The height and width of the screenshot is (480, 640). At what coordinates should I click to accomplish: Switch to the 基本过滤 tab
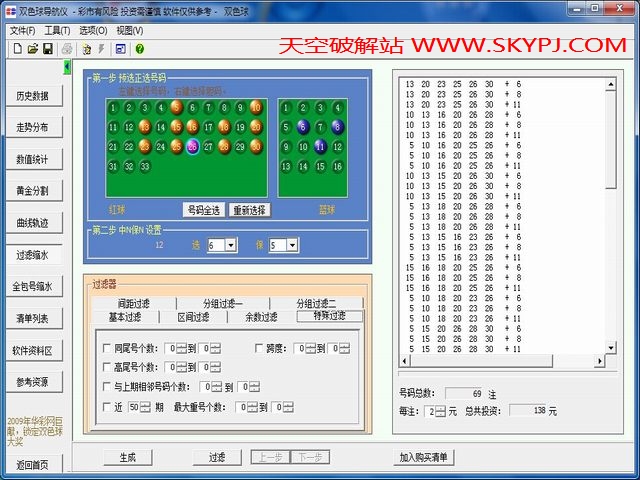(x=131, y=317)
